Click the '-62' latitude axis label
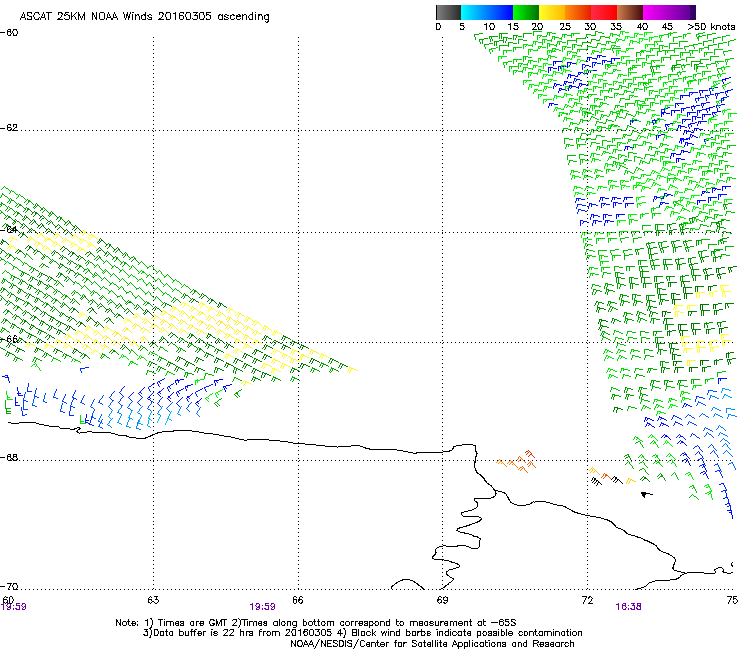Image resolution: width=740 pixels, height=650 pixels. coord(9,128)
